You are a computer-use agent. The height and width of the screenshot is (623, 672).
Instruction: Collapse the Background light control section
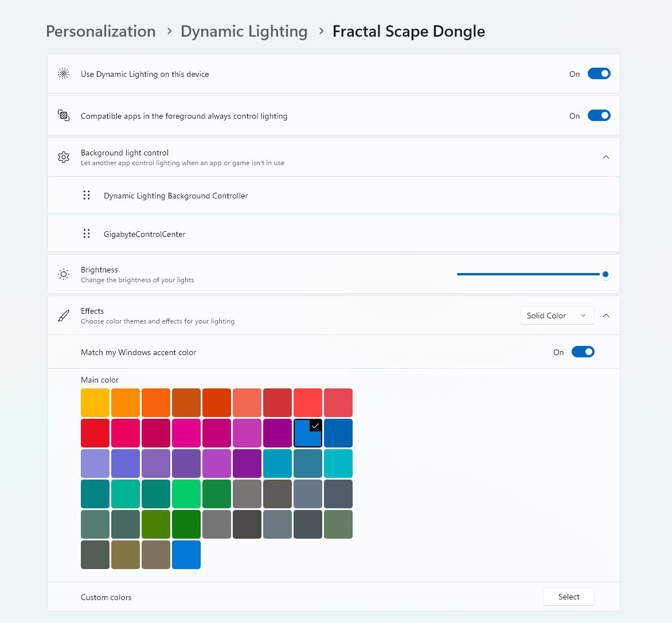pyautogui.click(x=606, y=157)
